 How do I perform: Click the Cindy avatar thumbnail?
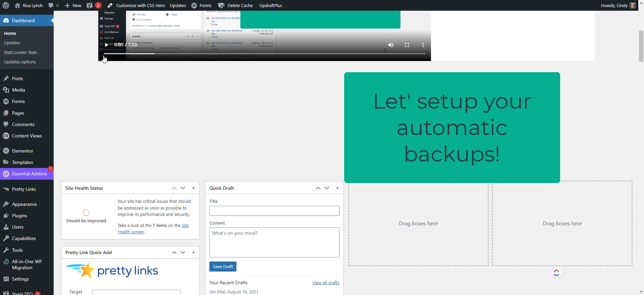pos(633,5)
